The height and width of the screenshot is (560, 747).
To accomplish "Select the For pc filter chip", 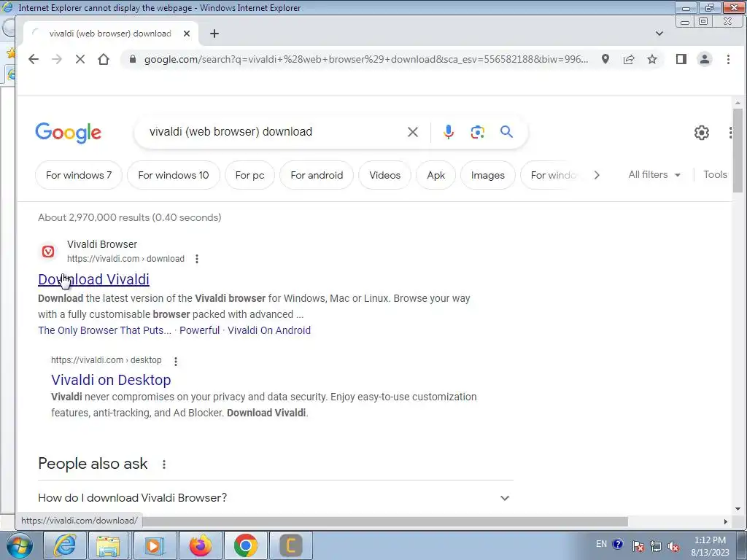I will 249,175.
